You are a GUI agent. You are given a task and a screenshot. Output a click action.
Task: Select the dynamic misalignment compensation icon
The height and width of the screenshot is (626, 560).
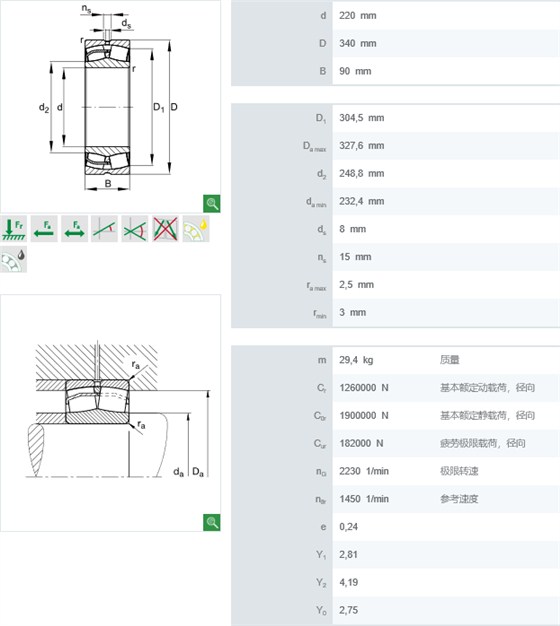(x=135, y=229)
